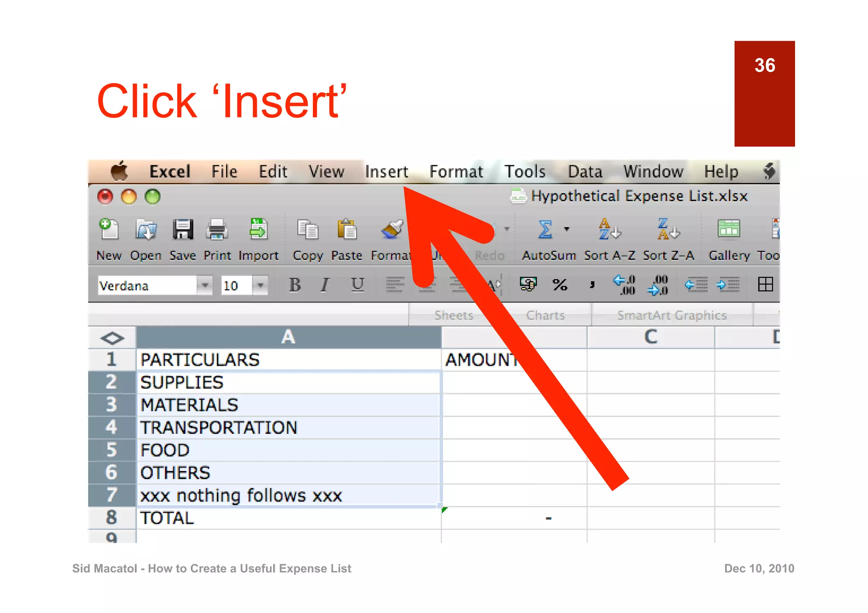Switch to the Sheets gallery tab

[x=454, y=315]
